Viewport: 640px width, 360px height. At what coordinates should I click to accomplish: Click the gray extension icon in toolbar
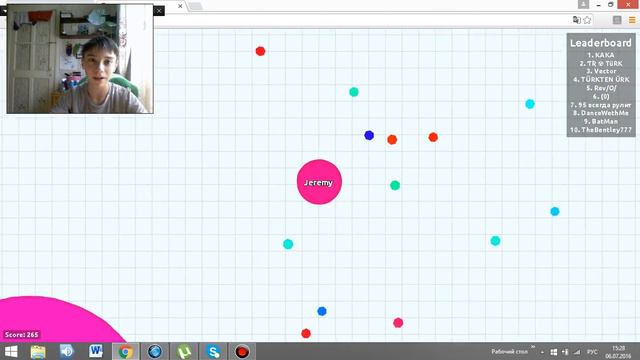click(x=617, y=20)
